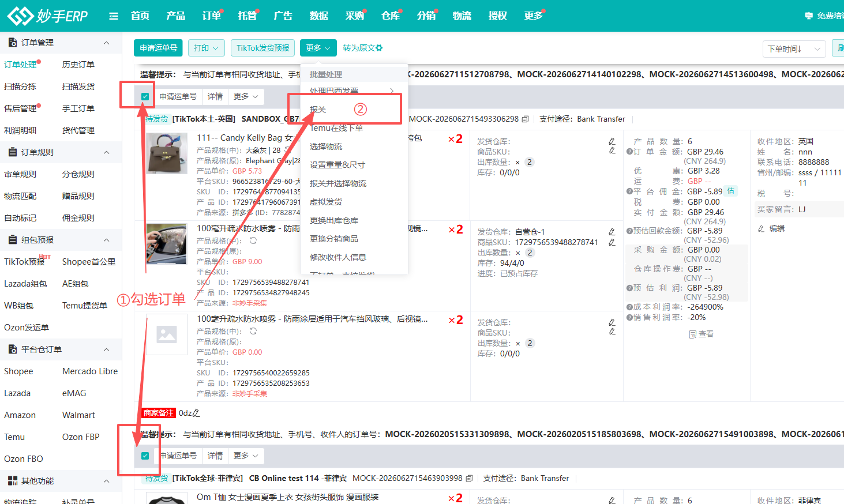Viewport: 844px width, 504px height.
Task: Open Mercado Libre in the sidebar
Action: click(x=90, y=371)
